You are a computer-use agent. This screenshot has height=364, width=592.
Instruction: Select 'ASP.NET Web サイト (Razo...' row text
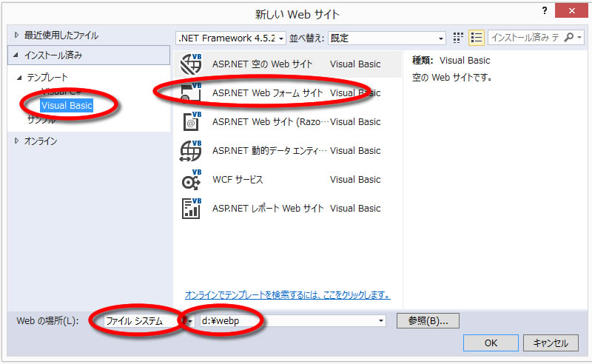(x=270, y=122)
